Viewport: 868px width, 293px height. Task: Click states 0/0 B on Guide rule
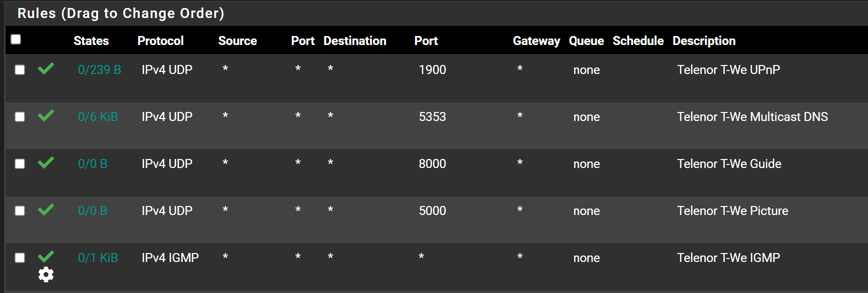coord(93,163)
